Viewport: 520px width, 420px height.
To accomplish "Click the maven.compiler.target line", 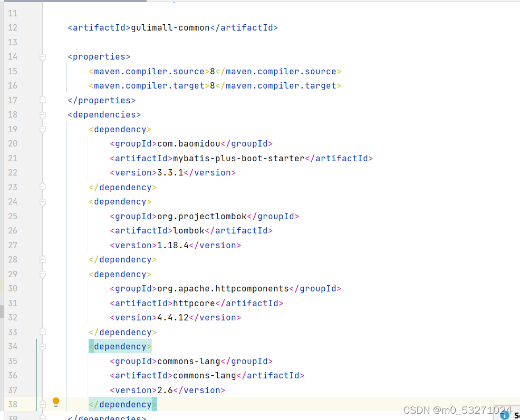I will (215, 86).
